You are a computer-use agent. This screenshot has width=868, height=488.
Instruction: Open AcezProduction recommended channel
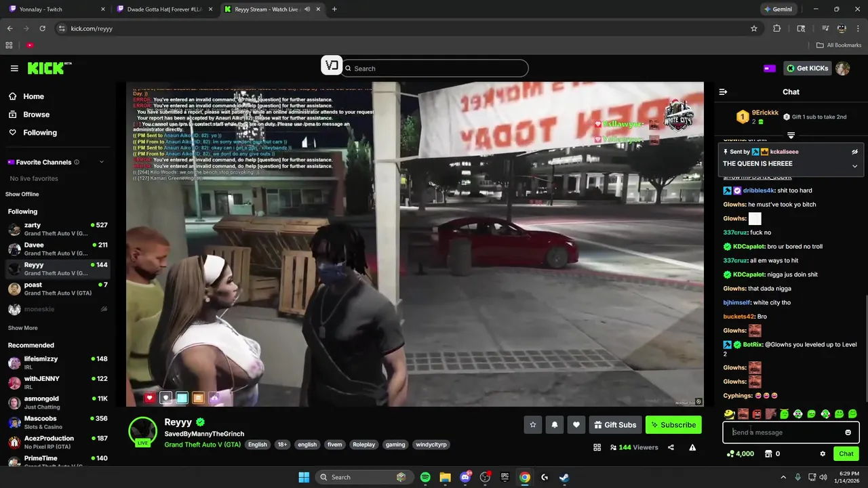point(58,442)
